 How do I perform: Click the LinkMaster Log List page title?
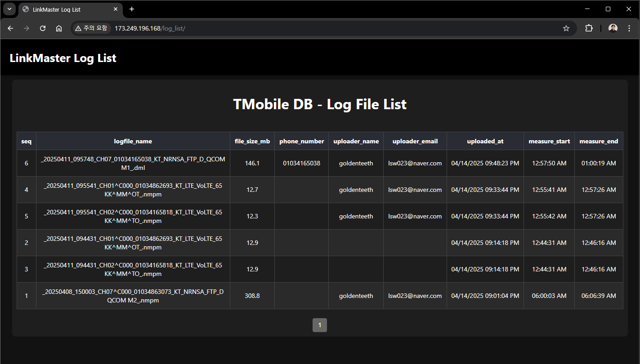(x=63, y=58)
